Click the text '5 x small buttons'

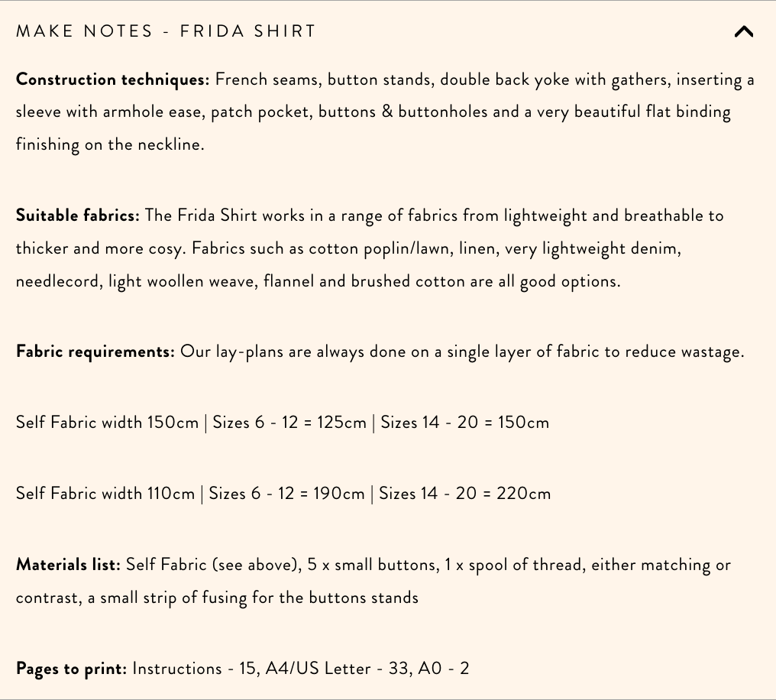(x=372, y=564)
